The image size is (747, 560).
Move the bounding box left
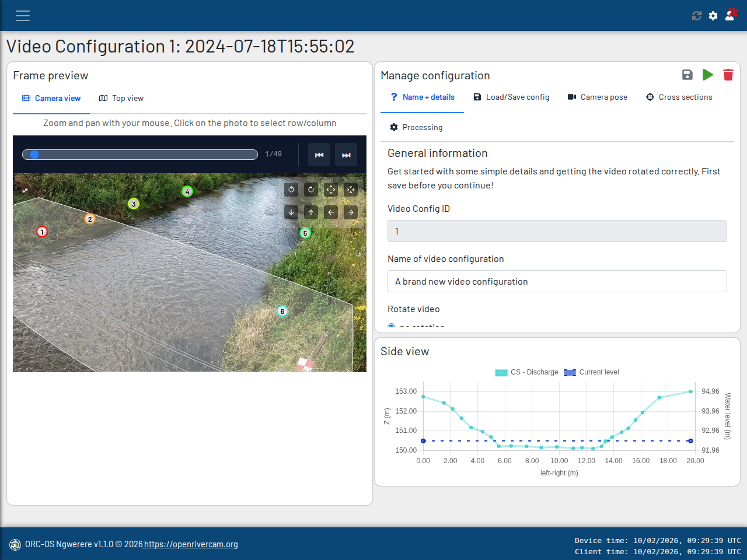[x=331, y=212]
